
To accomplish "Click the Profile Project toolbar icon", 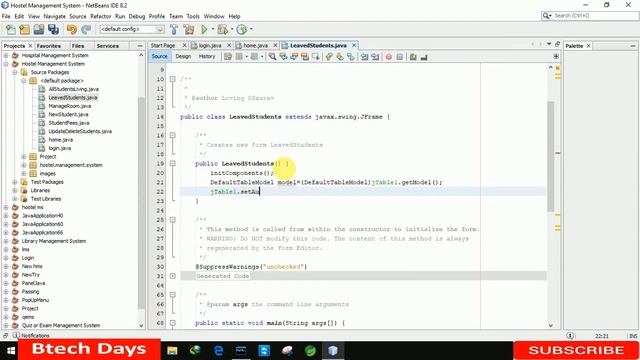I will point(242,29).
